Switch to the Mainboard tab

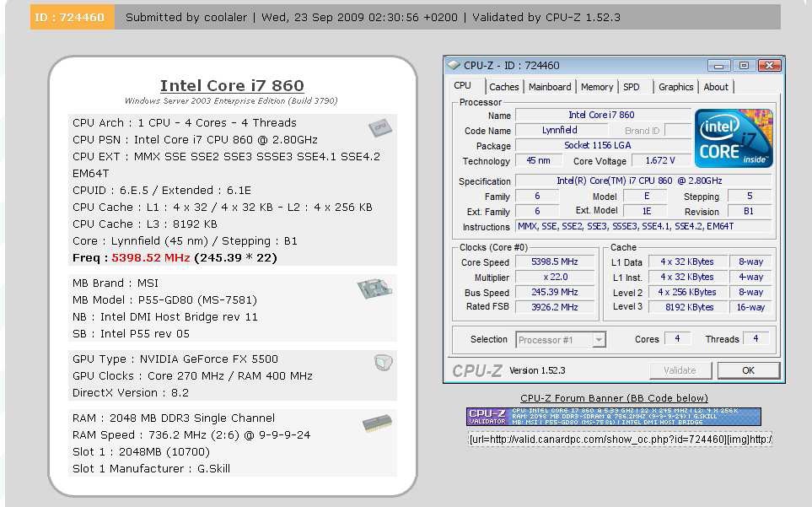pos(550,87)
